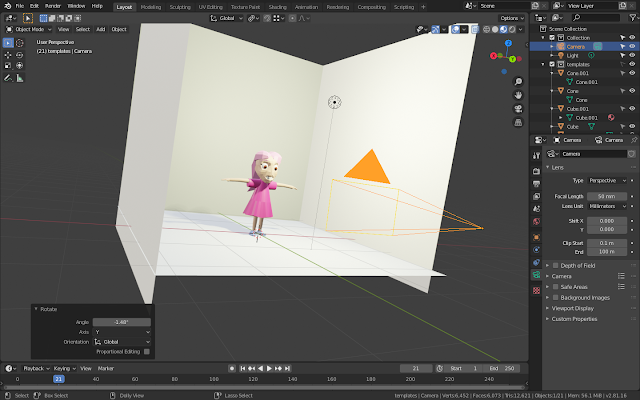Select the Select Box tool in left toolbar
The image size is (640, 400).
coord(8,43)
